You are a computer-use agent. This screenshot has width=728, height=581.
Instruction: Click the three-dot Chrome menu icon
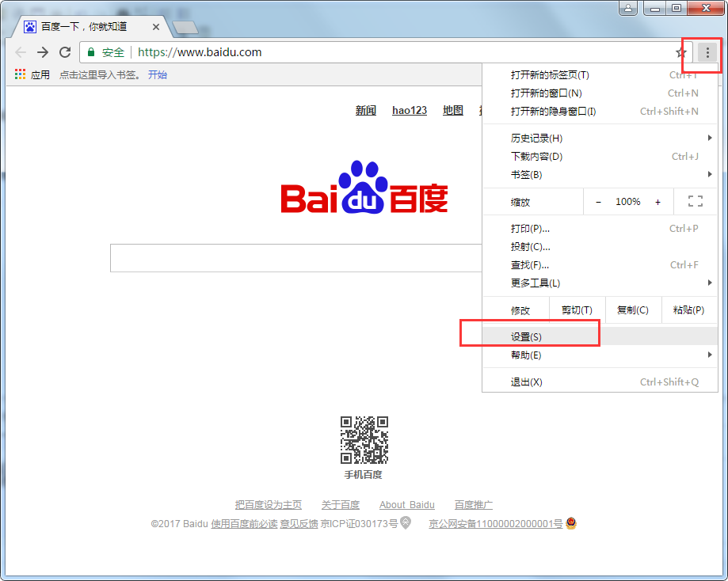[707, 52]
